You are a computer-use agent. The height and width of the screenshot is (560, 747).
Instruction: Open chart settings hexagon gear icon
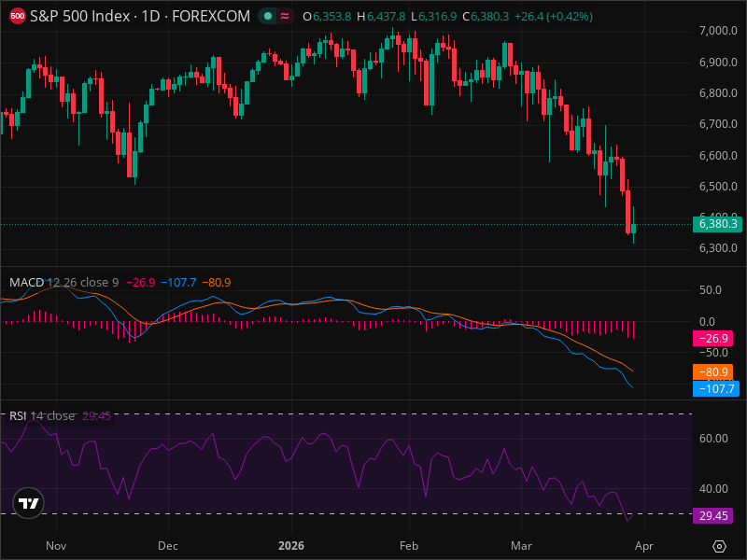(x=719, y=546)
